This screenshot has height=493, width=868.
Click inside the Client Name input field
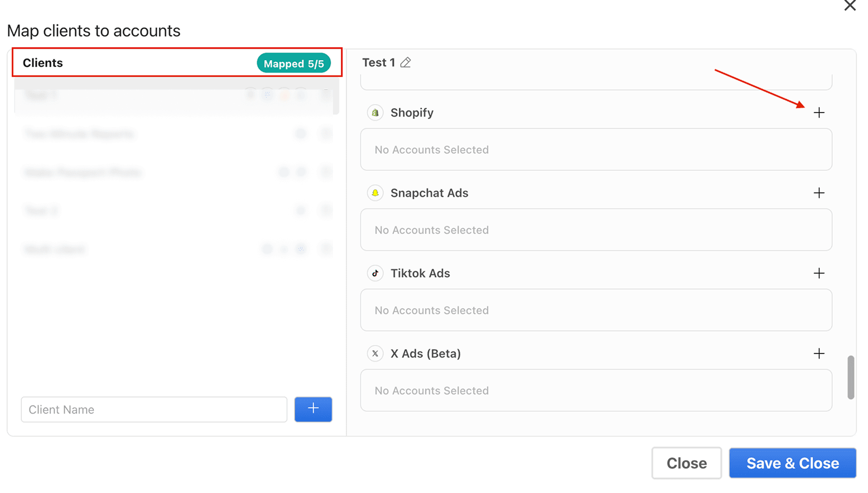[153, 409]
